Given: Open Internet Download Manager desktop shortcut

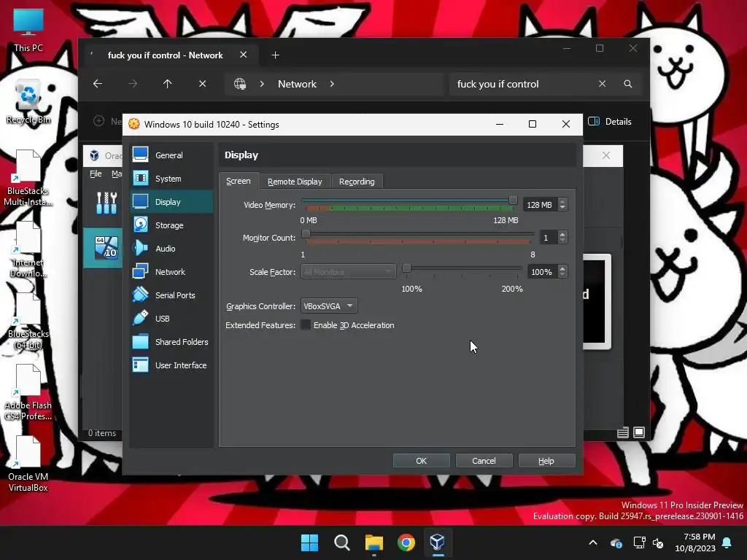Looking at the screenshot, I should coord(28,249).
